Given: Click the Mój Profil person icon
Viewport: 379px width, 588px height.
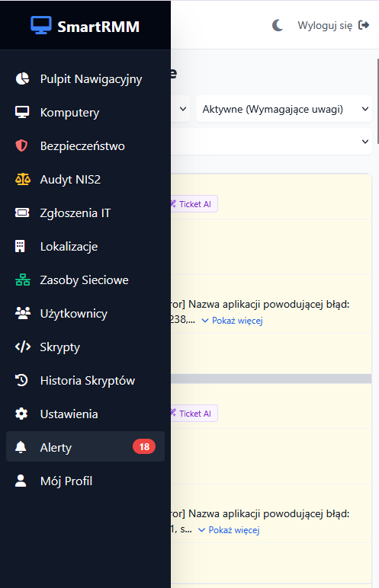Looking at the screenshot, I should (21, 481).
